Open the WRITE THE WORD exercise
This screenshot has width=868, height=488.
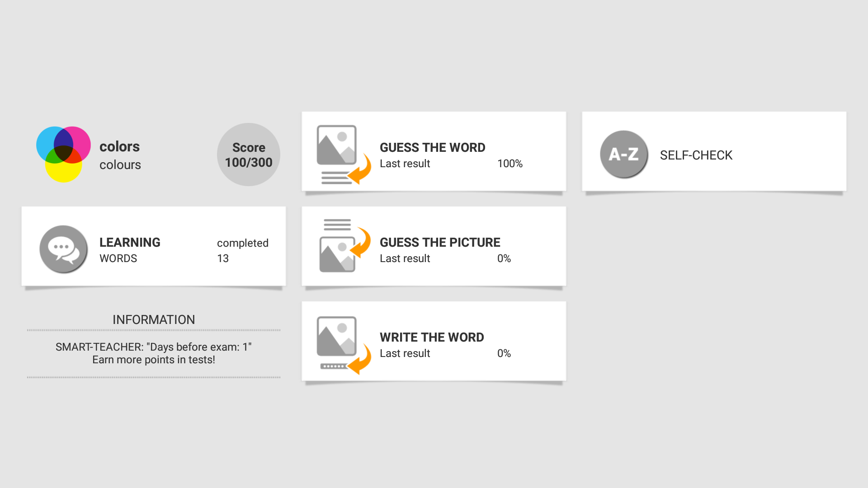[x=431, y=338]
